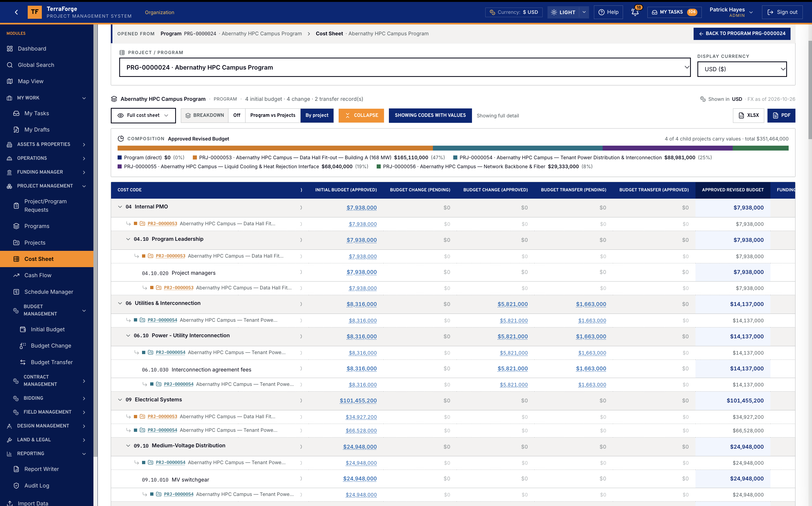Open Programs in the sidebar
The height and width of the screenshot is (506, 812).
tap(46, 226)
